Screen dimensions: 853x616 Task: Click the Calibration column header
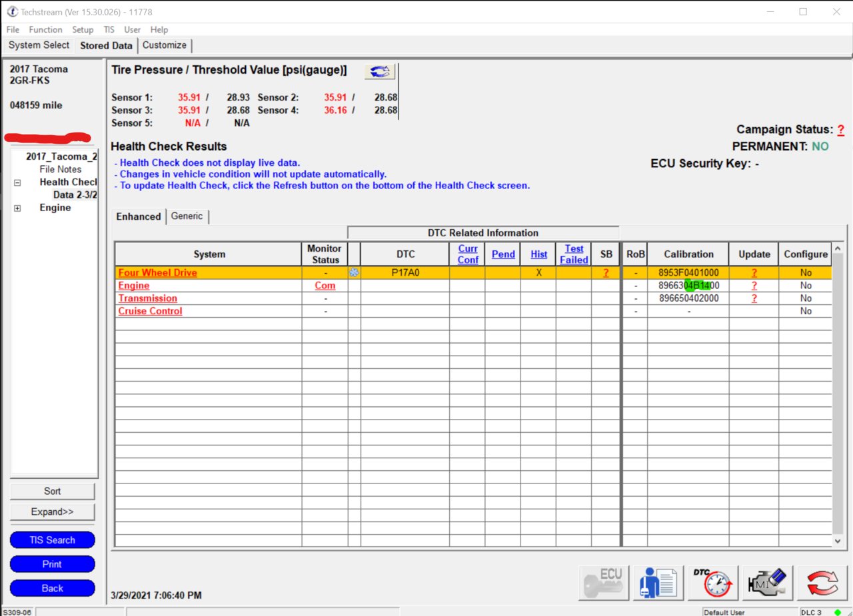[688, 254]
